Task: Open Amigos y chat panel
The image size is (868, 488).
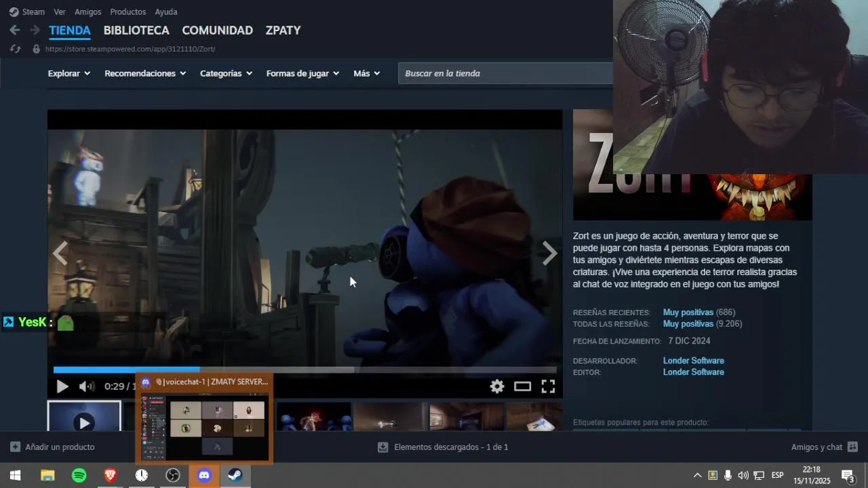Action: tap(824, 447)
